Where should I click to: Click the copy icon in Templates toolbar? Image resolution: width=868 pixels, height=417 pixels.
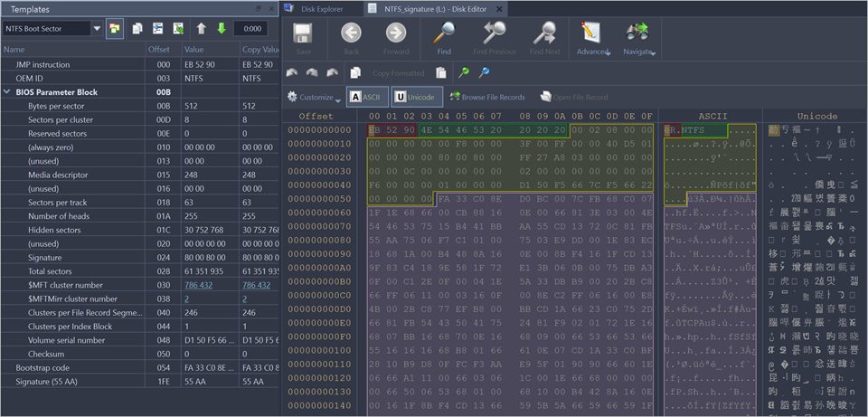pyautogui.click(x=137, y=28)
